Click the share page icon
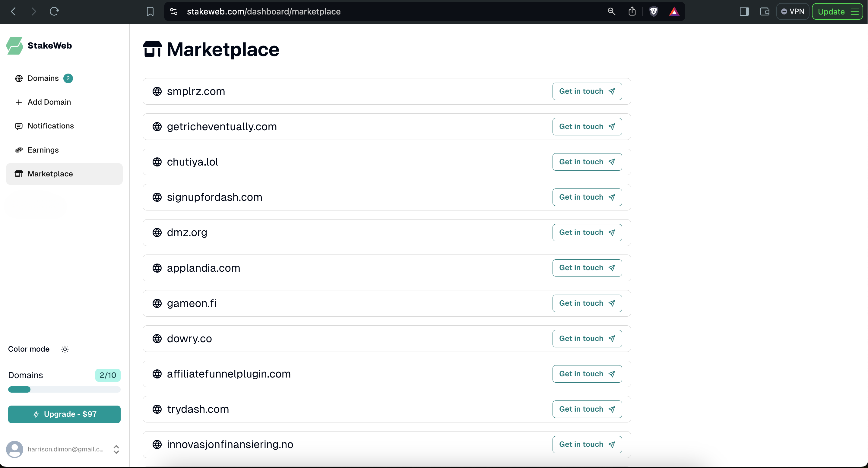 632,11
